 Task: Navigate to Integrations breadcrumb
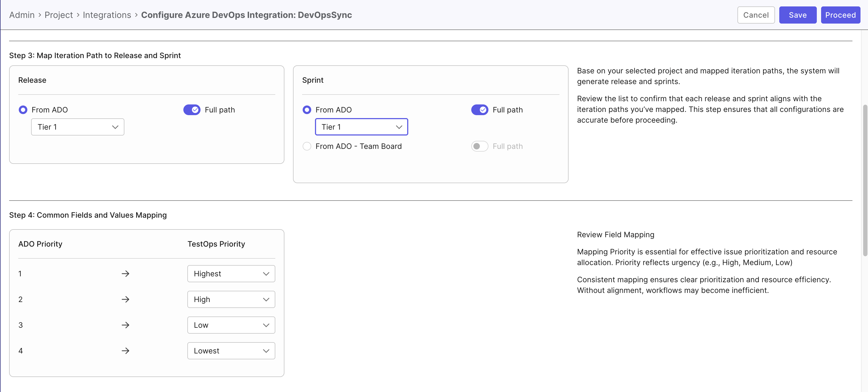(107, 15)
